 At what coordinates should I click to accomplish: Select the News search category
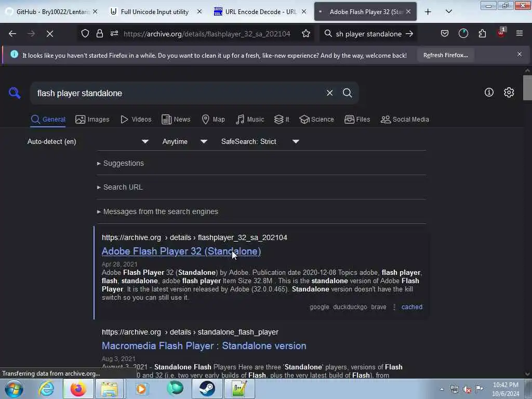tap(176, 119)
